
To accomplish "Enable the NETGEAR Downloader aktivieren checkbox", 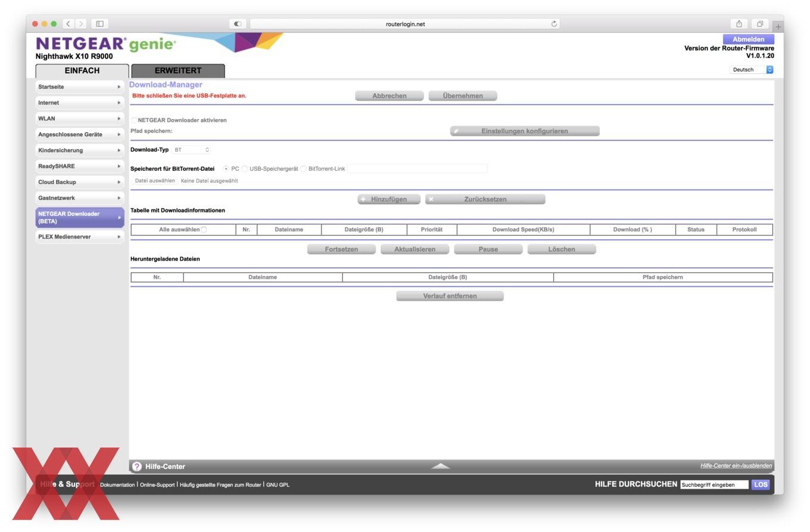I will point(134,120).
